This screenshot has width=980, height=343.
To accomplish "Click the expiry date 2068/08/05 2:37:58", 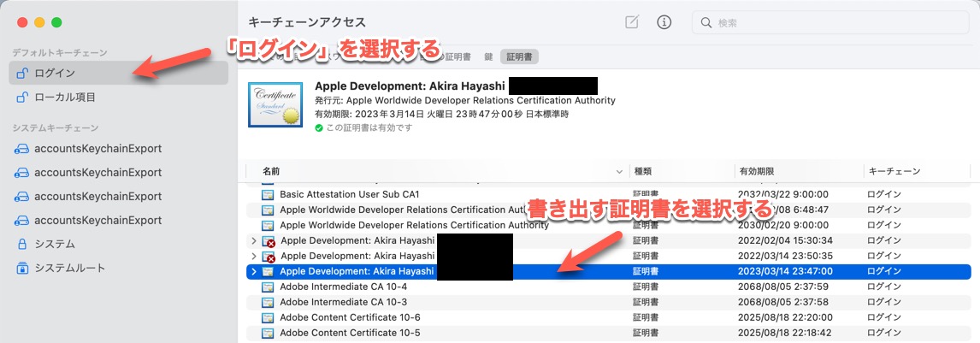I will pos(783,303).
